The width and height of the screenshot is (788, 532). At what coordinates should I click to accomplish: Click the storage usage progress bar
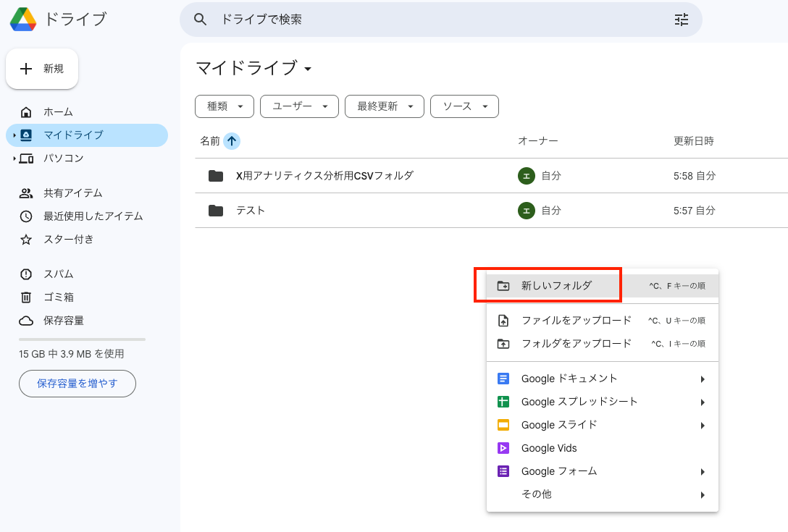coord(82,339)
